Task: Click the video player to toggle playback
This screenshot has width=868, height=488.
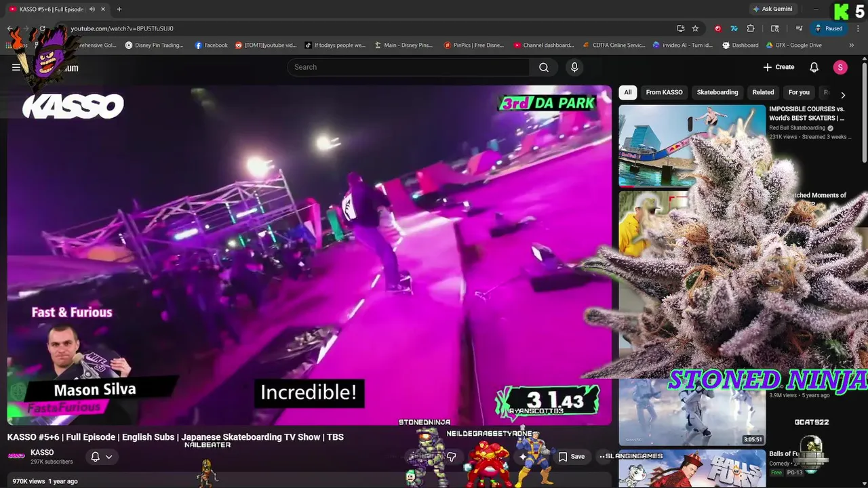Action: click(x=309, y=255)
